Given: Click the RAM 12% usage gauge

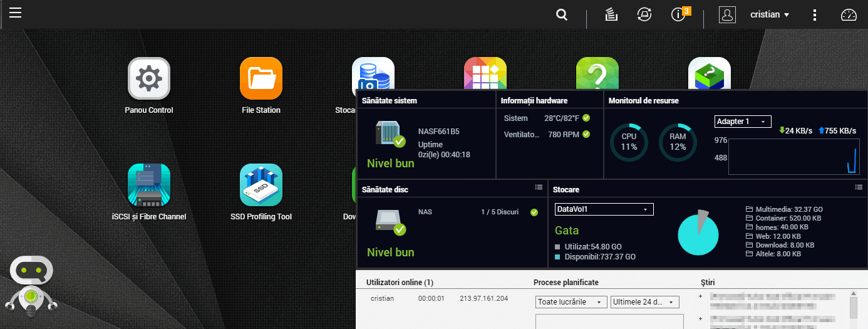Looking at the screenshot, I should (678, 142).
